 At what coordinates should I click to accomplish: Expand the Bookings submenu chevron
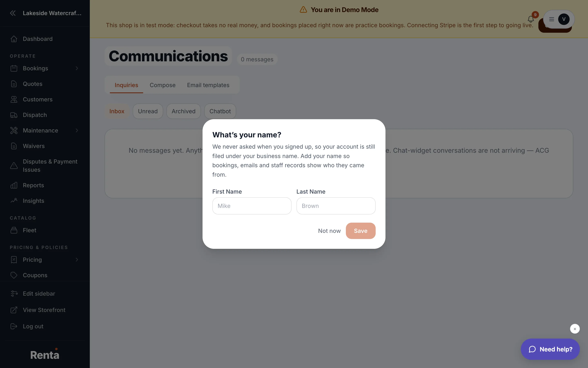coord(77,68)
